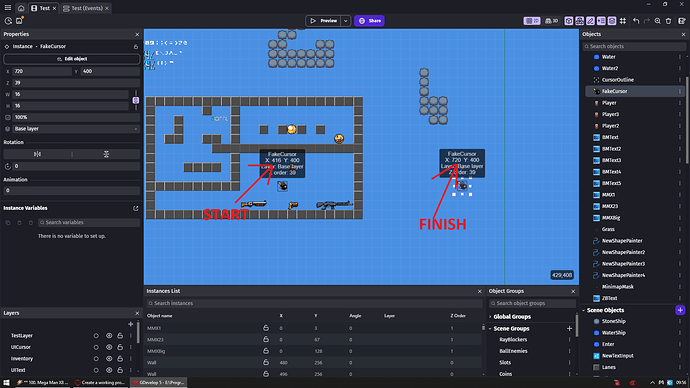The image size is (690, 388).
Task: Open options menu for Water object
Action: point(680,57)
